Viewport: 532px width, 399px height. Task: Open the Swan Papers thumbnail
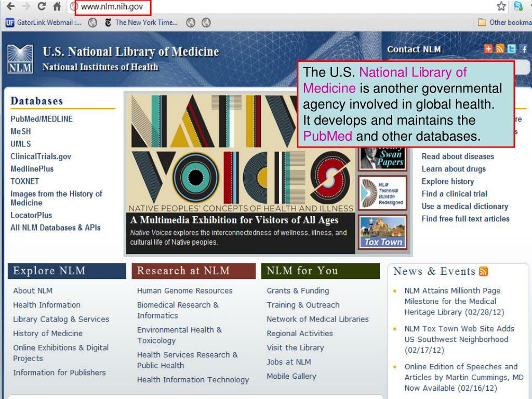click(x=383, y=158)
